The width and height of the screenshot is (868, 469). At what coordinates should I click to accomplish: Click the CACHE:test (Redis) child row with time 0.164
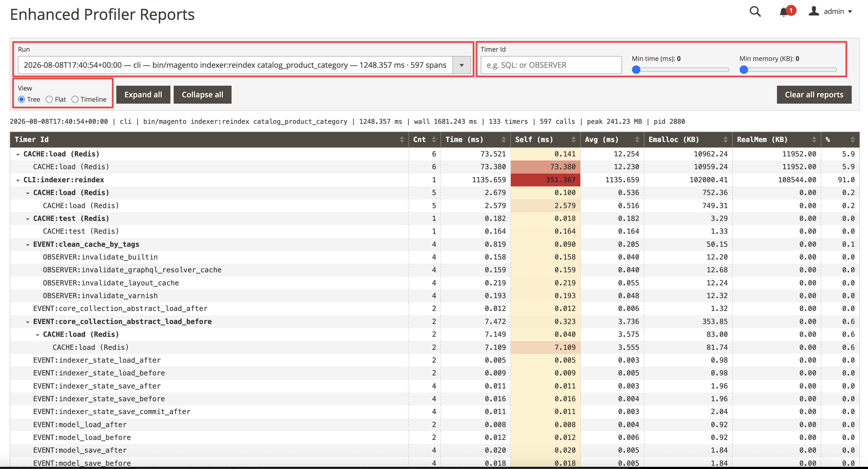pyautogui.click(x=435, y=232)
